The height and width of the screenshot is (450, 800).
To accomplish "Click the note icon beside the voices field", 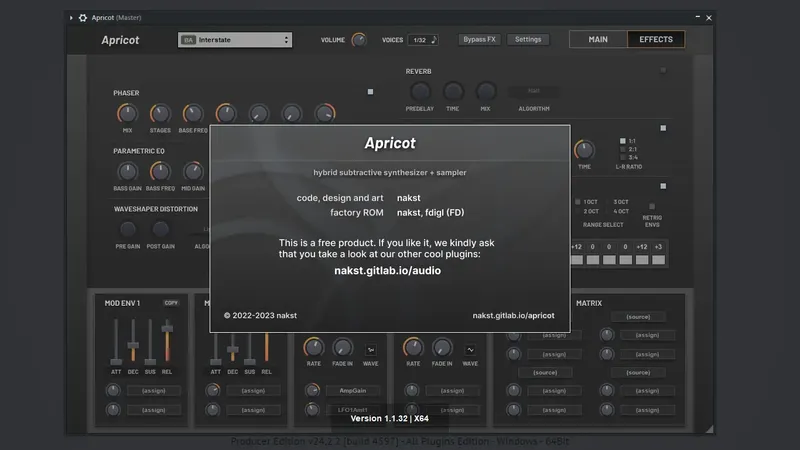I will (434, 40).
